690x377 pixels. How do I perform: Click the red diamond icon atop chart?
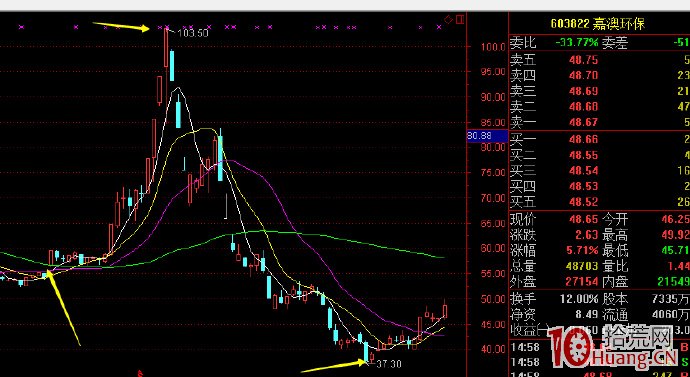[448, 19]
